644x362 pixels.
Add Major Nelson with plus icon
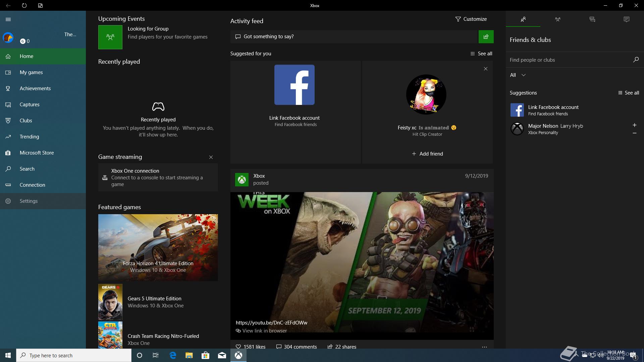(634, 125)
